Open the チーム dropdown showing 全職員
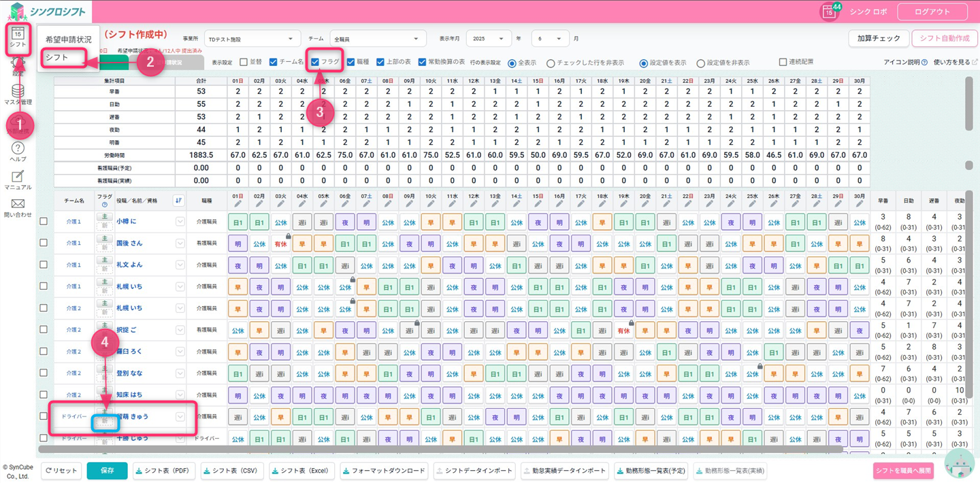Screen dimensions: 980x483 pyautogui.click(x=378, y=39)
